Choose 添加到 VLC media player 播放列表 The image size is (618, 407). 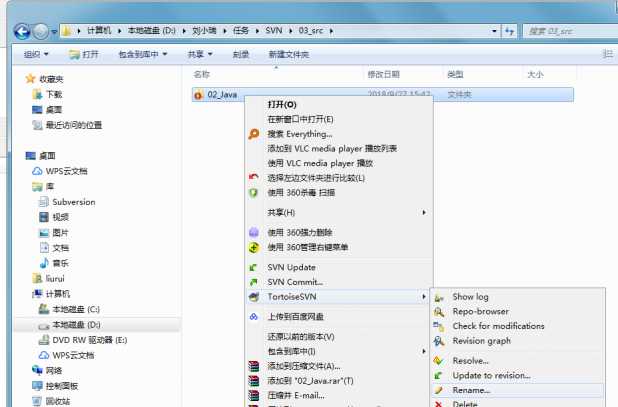(332, 149)
